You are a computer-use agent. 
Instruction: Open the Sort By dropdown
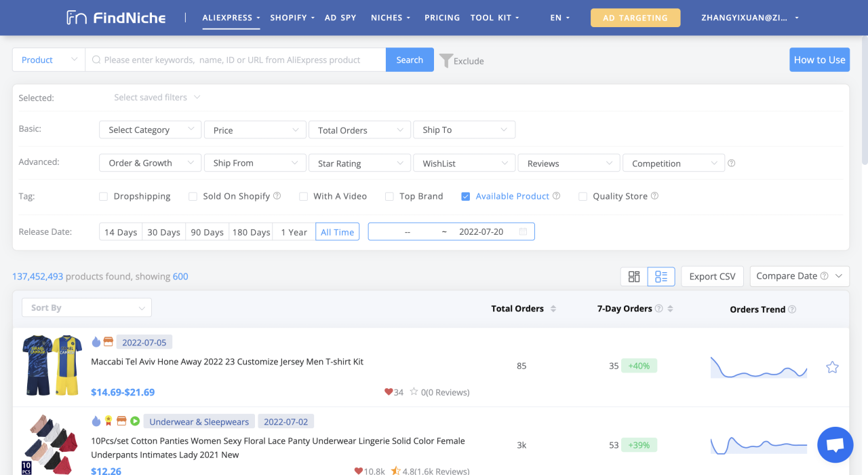point(86,308)
